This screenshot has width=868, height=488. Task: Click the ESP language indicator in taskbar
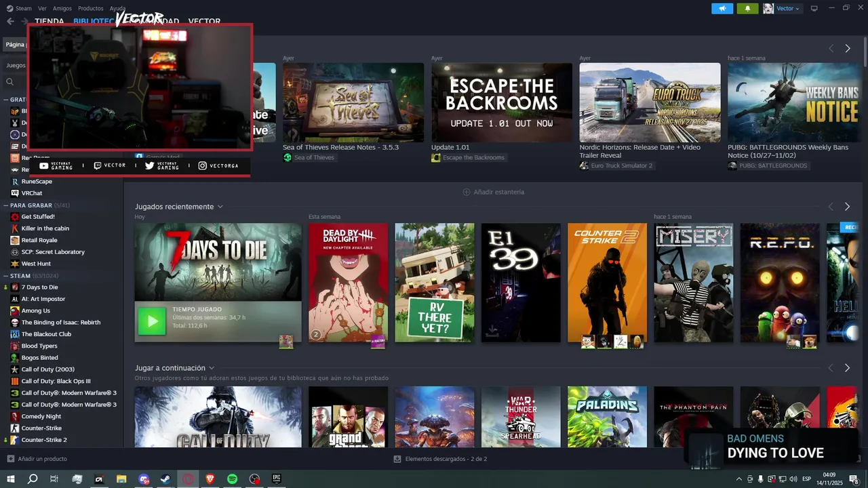[806, 479]
